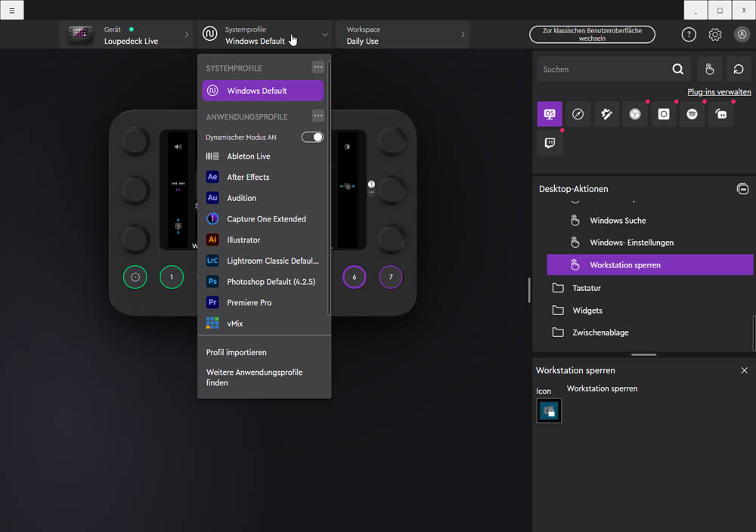Click the Loupedeck Live device thumbnail
756x532 pixels.
pyautogui.click(x=80, y=34)
